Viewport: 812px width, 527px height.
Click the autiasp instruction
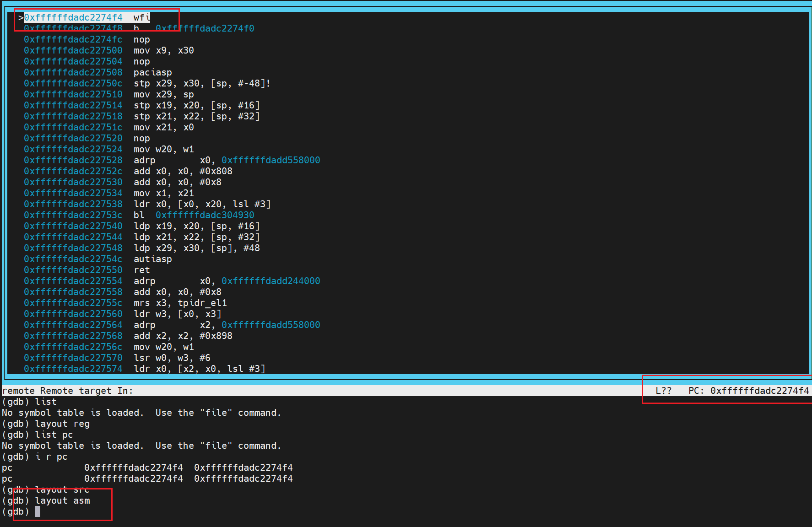pyautogui.click(x=153, y=259)
